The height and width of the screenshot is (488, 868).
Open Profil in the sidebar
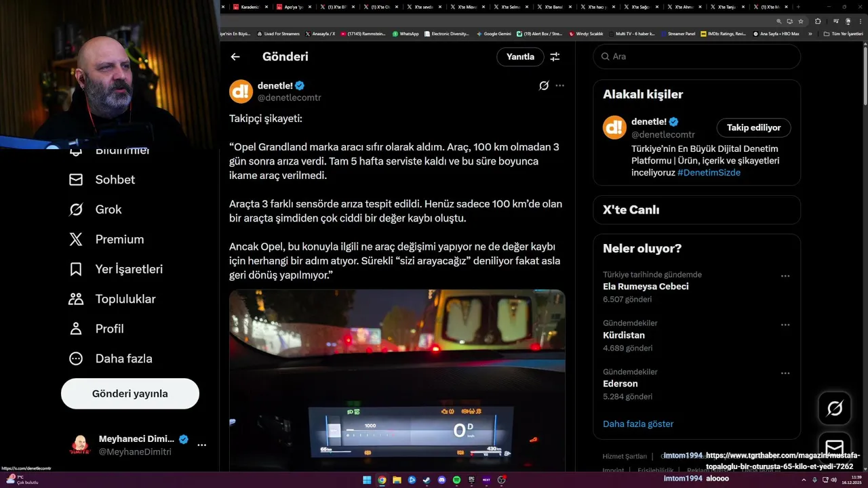[x=96, y=329]
